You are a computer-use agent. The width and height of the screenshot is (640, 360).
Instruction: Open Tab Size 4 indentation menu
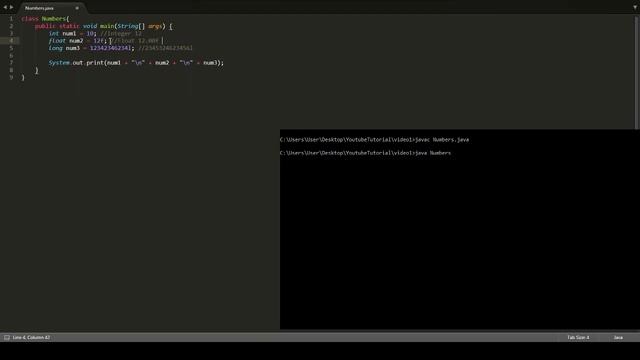click(x=578, y=338)
